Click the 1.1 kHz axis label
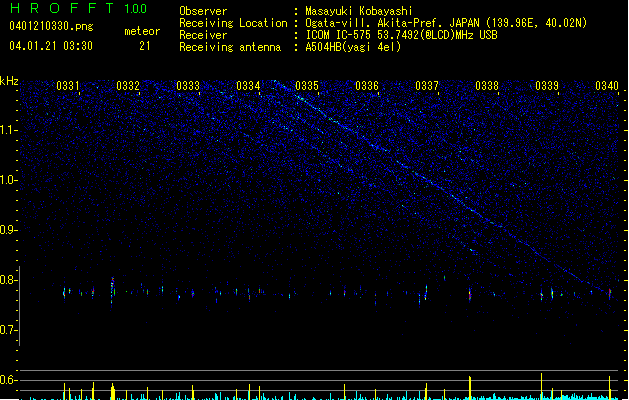Viewport: 629px width, 400px height. coord(8,130)
